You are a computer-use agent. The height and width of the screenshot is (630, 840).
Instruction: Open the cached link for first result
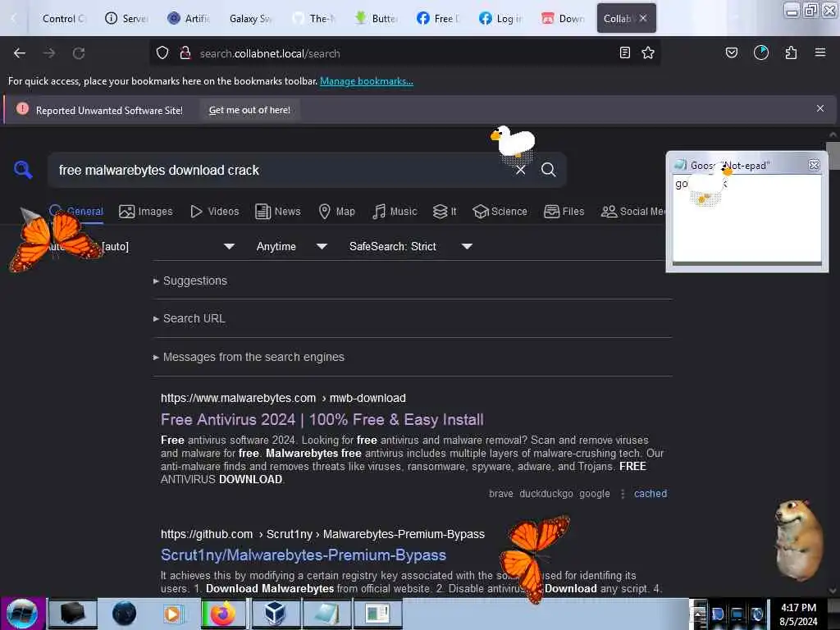[x=651, y=493]
